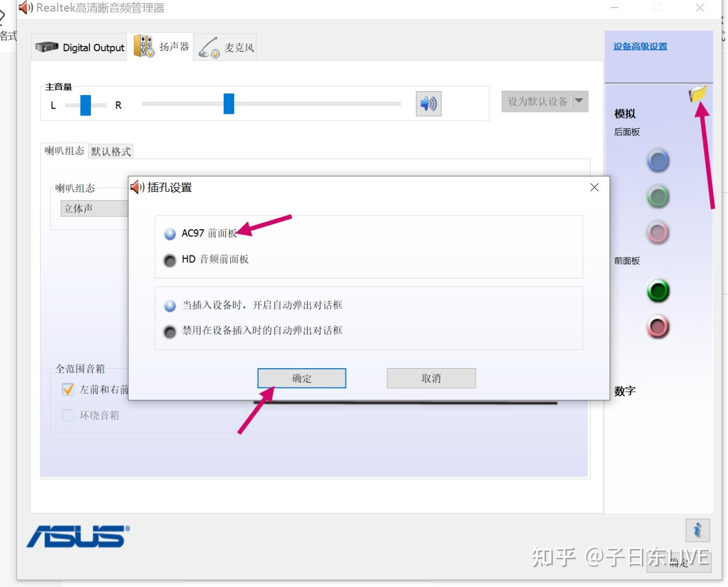Click the blue rear panel jack
Screen dimensions: 728x587
pos(658,161)
